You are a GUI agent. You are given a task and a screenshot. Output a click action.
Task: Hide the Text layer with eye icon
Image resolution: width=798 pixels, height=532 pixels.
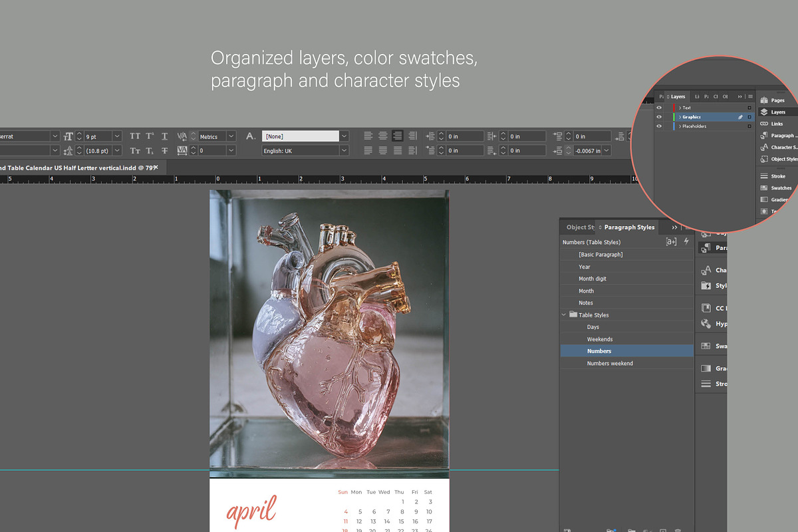point(659,108)
